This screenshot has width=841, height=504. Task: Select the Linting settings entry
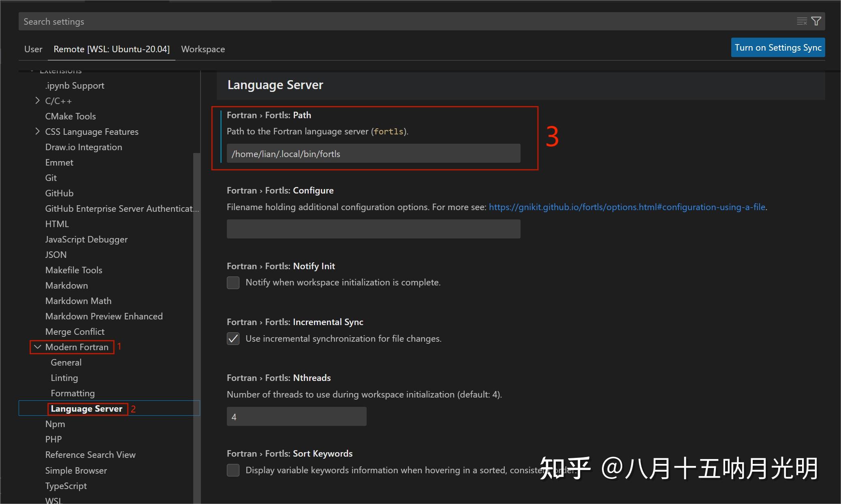(64, 377)
